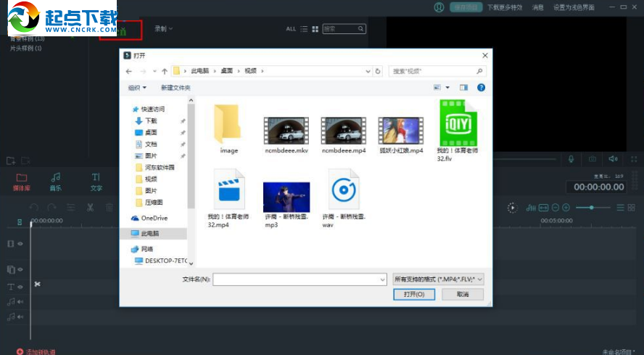
Task: Open the file format filter dropdown
Action: (438, 279)
